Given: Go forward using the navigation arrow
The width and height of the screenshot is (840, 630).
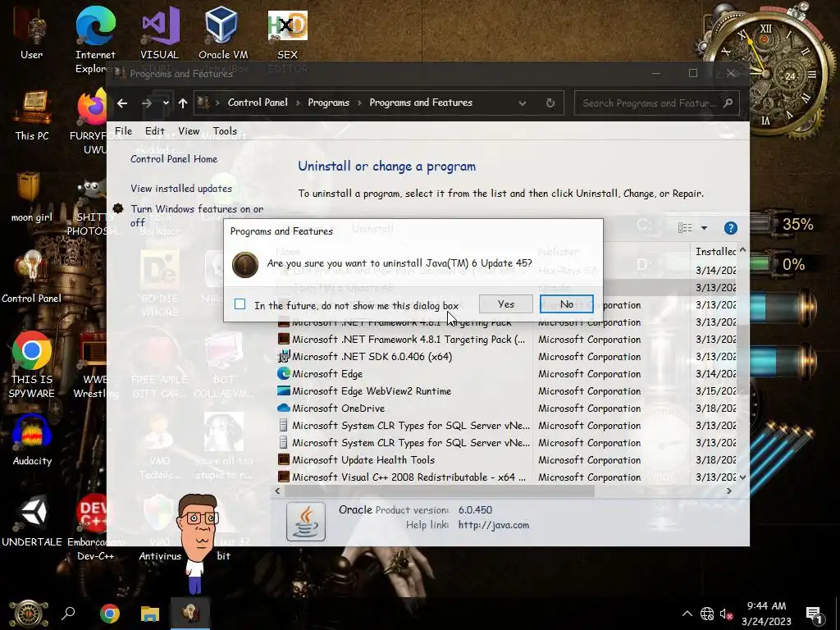Looking at the screenshot, I should [147, 103].
